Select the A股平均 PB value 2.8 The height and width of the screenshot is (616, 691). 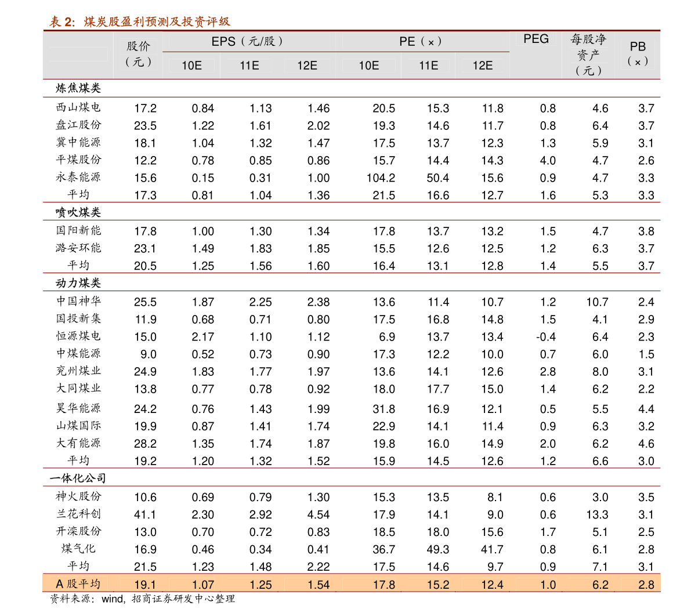646,585
